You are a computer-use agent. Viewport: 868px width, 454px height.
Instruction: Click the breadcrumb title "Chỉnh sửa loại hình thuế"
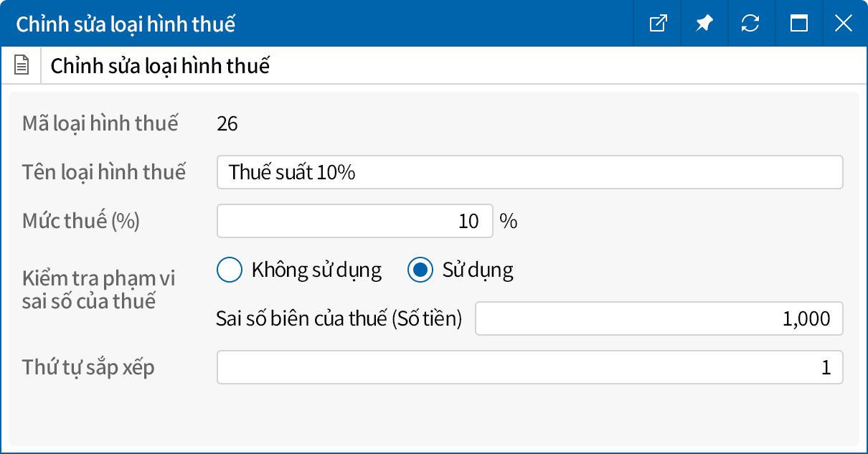[160, 65]
